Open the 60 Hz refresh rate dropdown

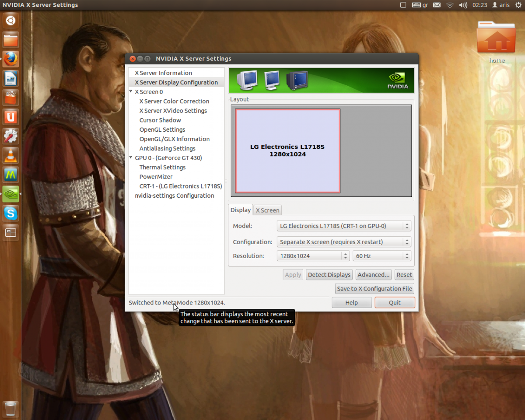click(x=382, y=256)
